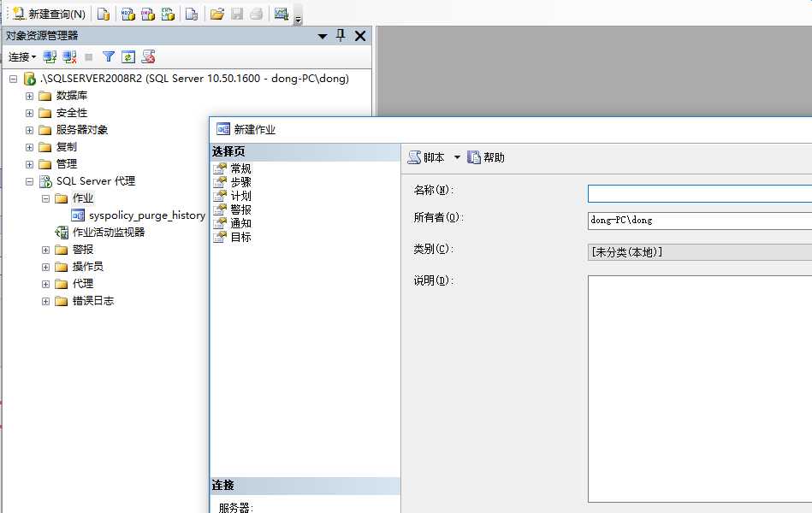Open the 连接 dropdown in Object Explorer
The width and height of the screenshot is (812, 513).
click(x=22, y=57)
